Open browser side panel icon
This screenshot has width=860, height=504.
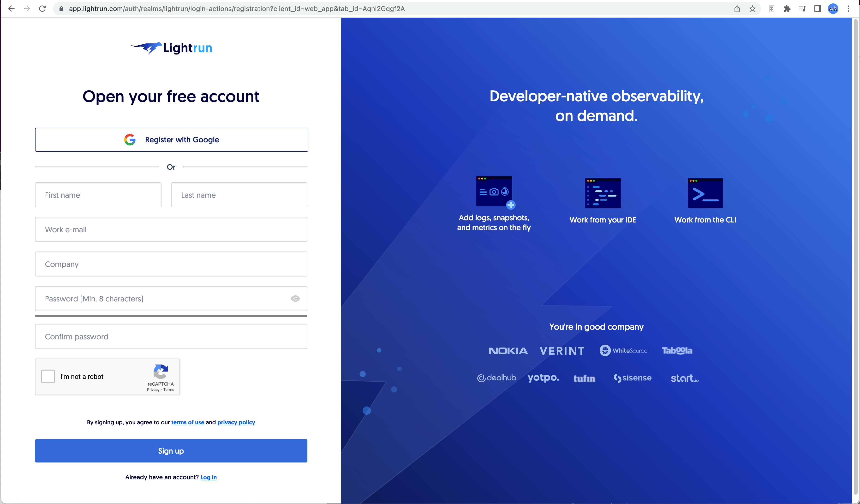pos(817,9)
